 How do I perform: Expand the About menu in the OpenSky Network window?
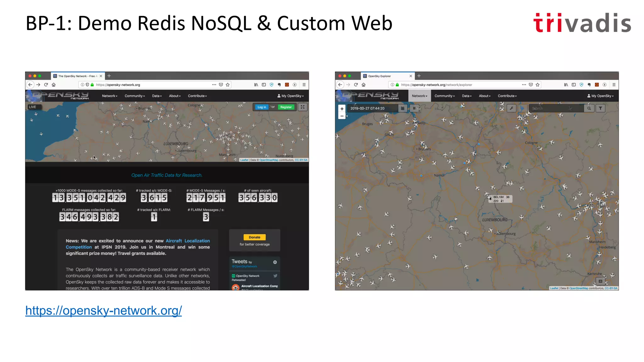[175, 96]
